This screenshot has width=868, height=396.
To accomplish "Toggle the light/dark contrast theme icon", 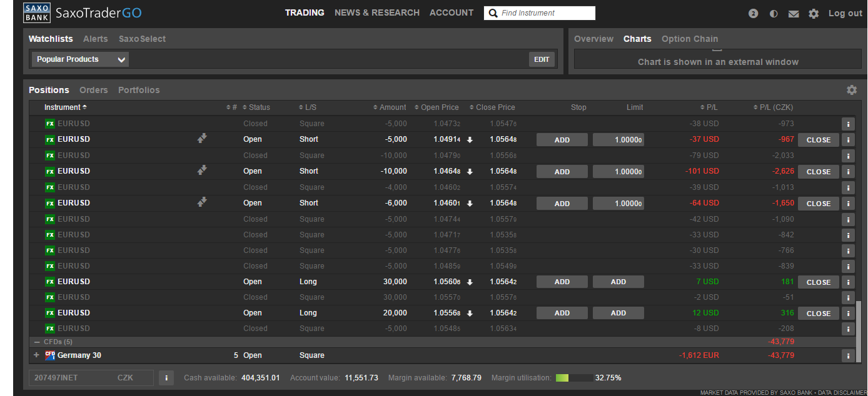I will [774, 14].
